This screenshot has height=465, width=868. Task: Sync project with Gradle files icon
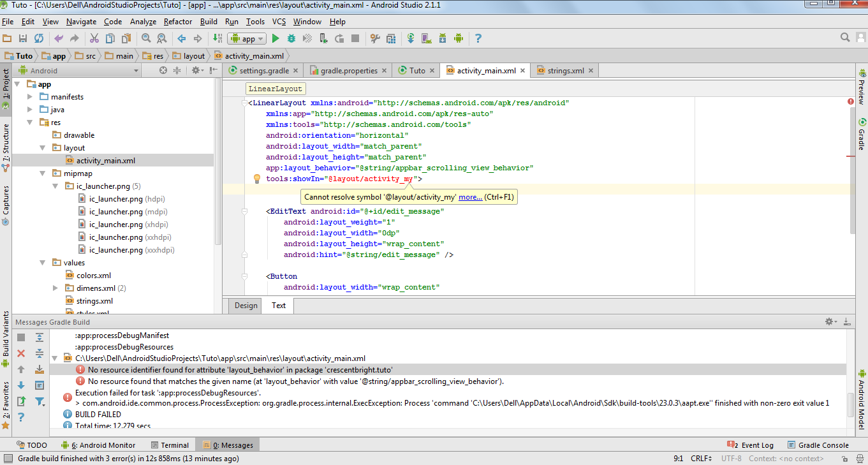(x=411, y=38)
